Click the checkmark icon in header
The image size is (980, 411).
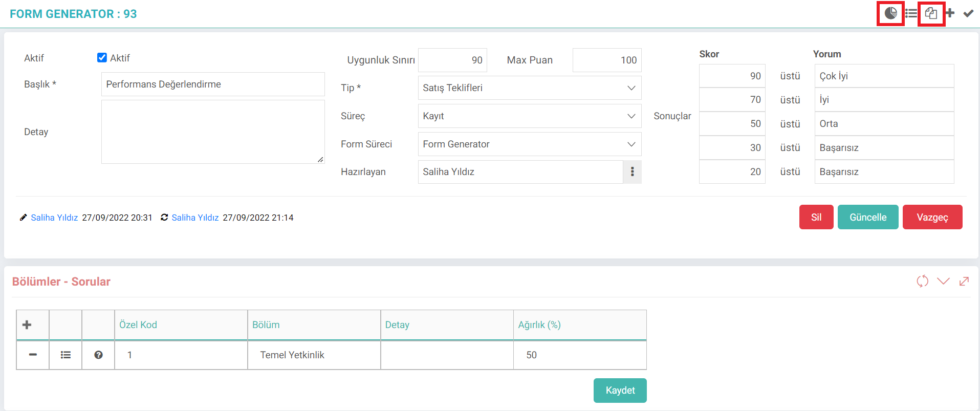click(968, 13)
